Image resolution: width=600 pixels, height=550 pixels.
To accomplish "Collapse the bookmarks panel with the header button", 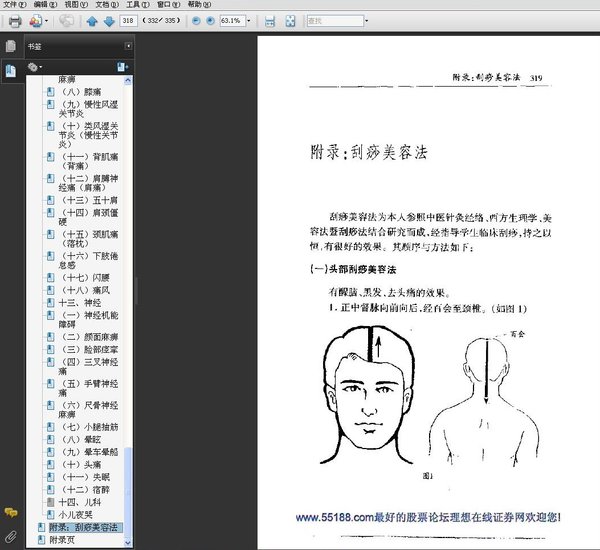I will tap(128, 46).
